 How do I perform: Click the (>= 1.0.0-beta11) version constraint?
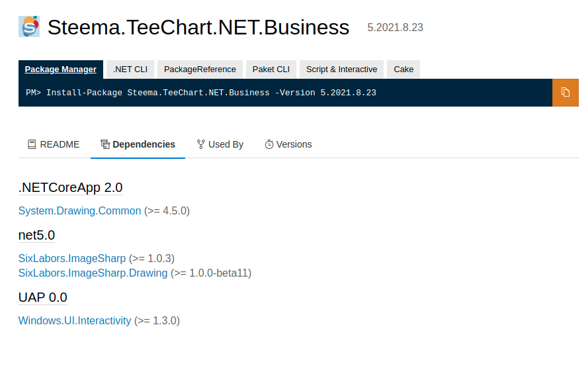211,273
